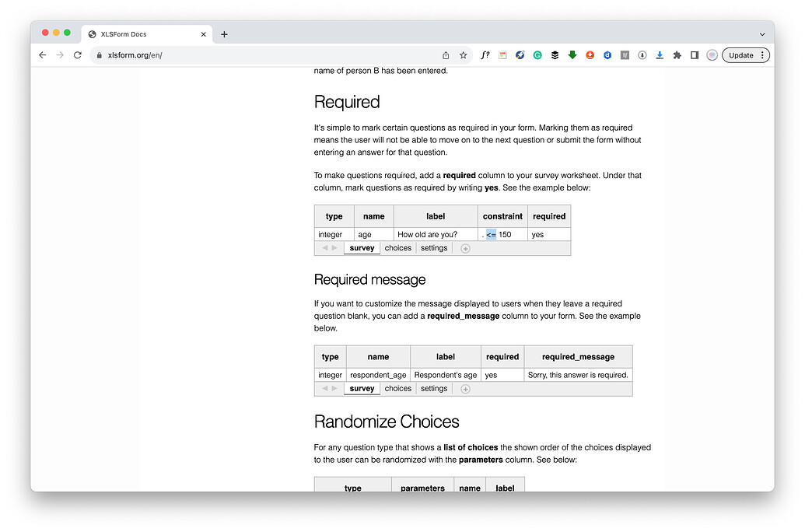Click the share page icon in address bar
The image size is (805, 532).
pos(446,55)
